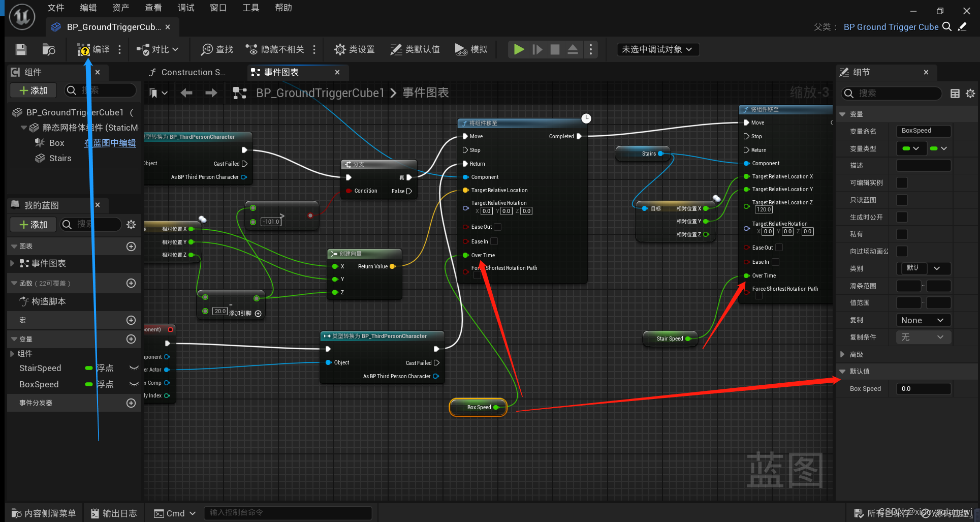Click the graph navigate back arrow
This screenshot has width=980, height=522.
click(x=186, y=93)
